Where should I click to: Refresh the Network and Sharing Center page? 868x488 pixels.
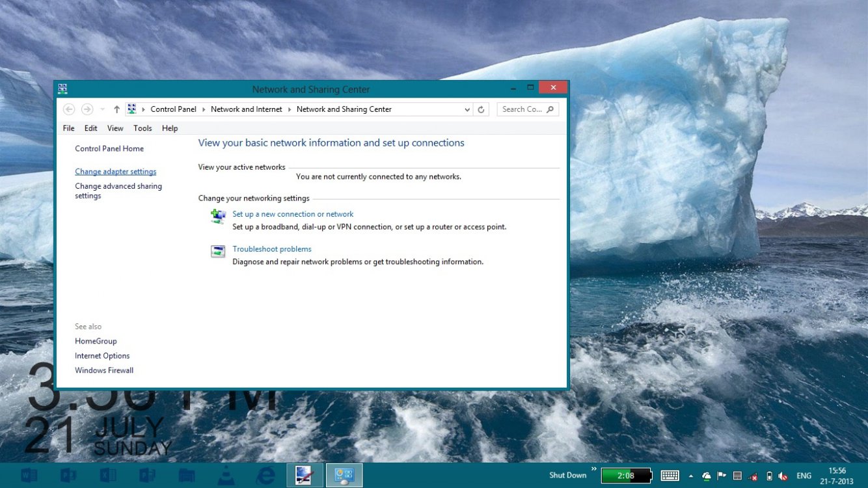click(481, 109)
